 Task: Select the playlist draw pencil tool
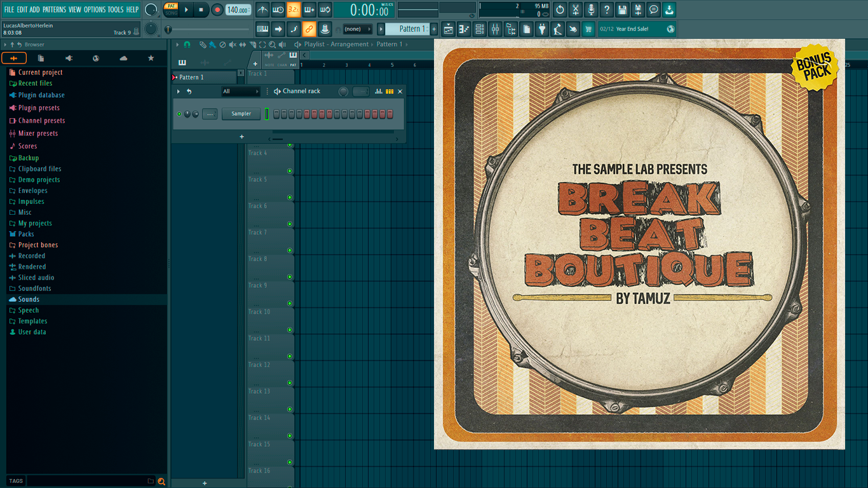(x=203, y=44)
